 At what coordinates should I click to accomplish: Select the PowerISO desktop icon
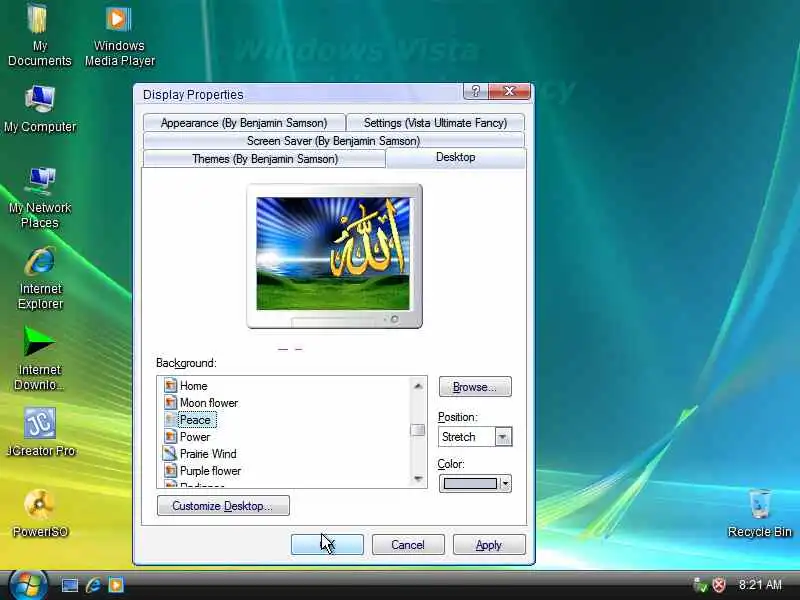pyautogui.click(x=40, y=514)
